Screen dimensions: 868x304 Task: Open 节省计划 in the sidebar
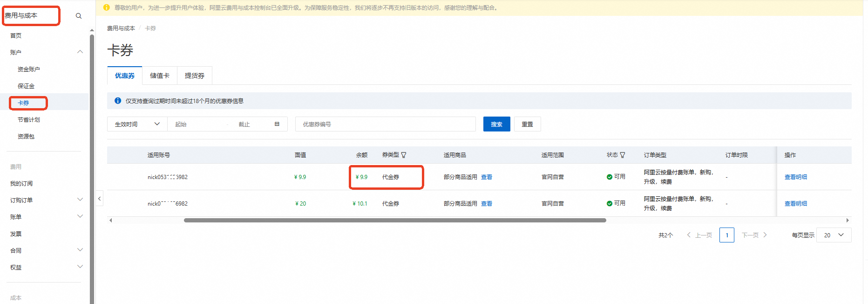pos(29,119)
